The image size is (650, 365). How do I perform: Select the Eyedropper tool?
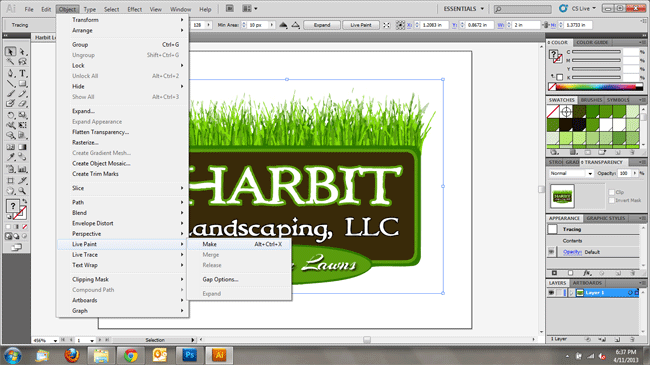click(10, 157)
